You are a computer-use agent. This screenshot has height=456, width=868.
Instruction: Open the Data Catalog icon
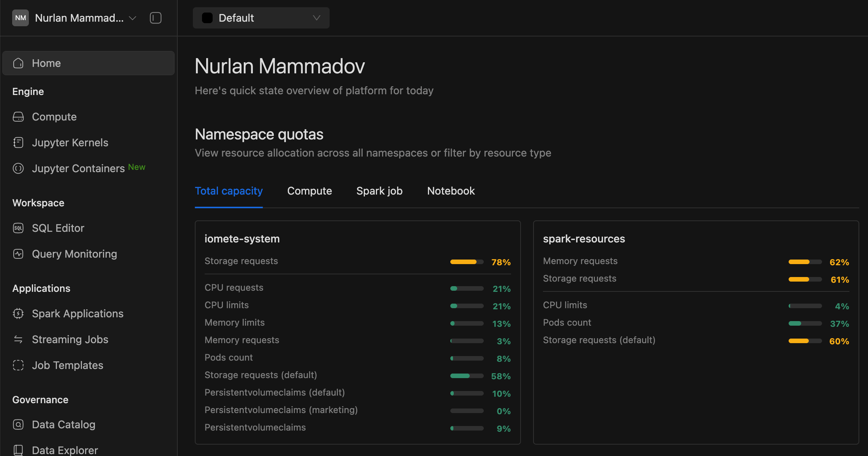coord(18,424)
